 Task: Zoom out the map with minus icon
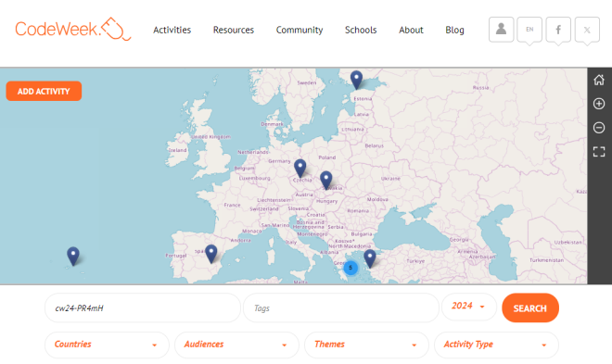(599, 128)
